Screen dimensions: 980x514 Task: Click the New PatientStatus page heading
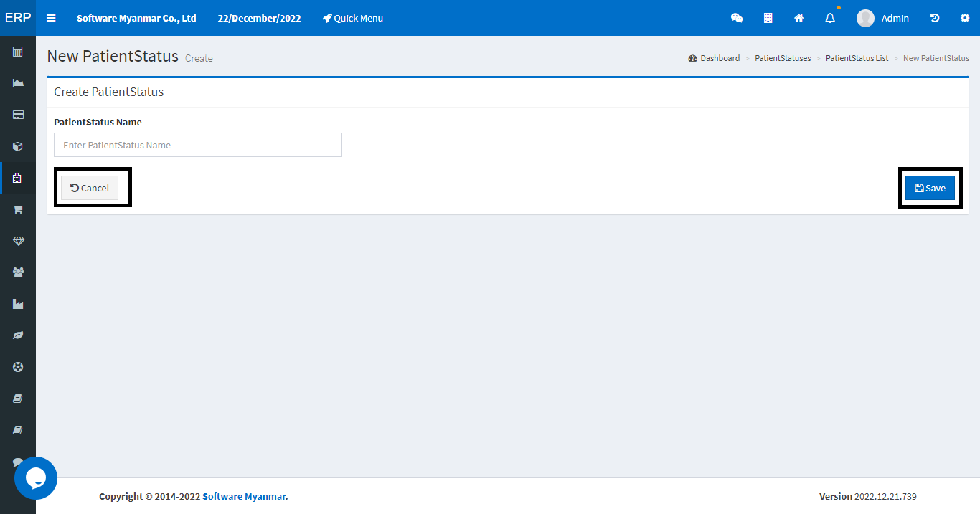click(113, 56)
